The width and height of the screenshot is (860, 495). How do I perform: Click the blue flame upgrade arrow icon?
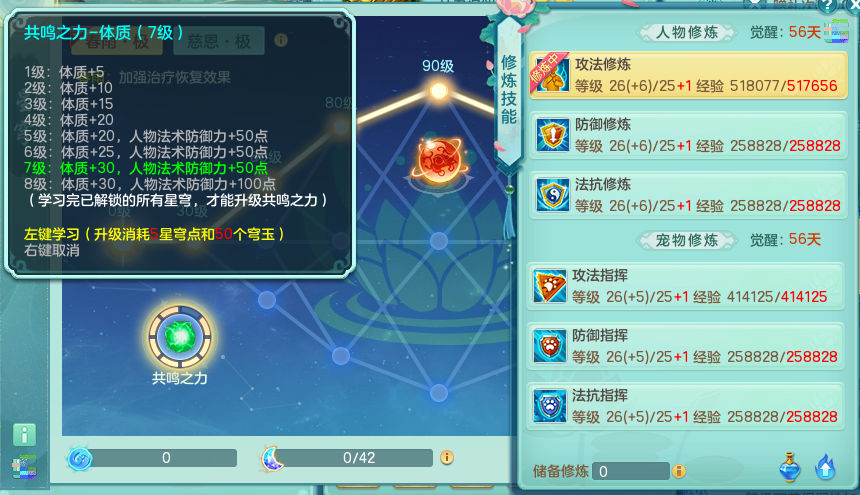click(x=825, y=467)
